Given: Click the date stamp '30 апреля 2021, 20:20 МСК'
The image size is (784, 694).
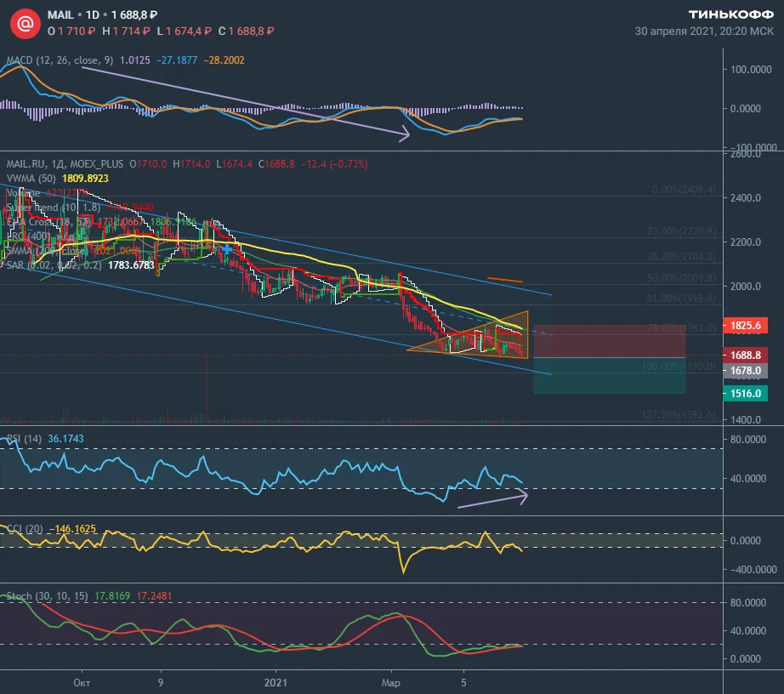Looking at the screenshot, I should (704, 31).
